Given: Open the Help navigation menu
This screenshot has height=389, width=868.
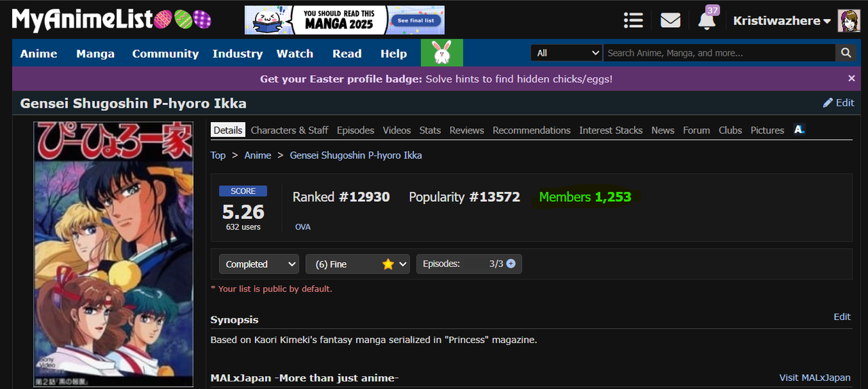Looking at the screenshot, I should click(x=394, y=54).
